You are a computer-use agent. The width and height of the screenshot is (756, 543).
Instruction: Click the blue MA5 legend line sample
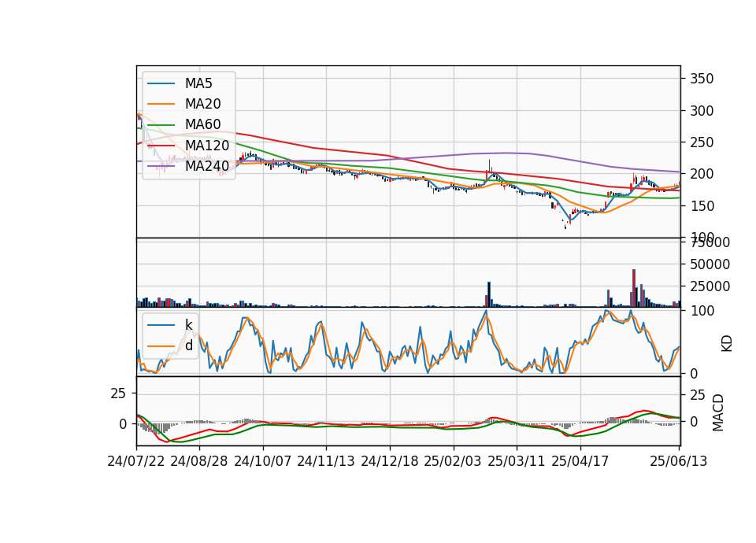[x=161, y=83]
